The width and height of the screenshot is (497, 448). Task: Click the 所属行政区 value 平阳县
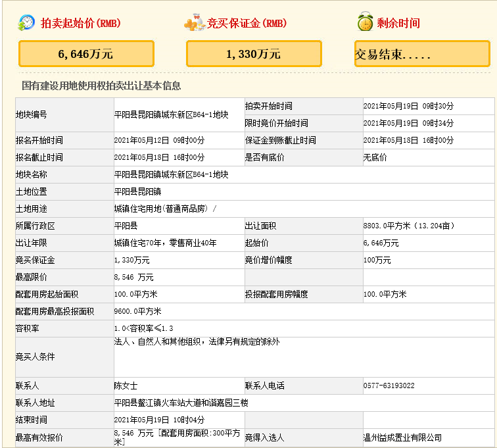[126, 226]
